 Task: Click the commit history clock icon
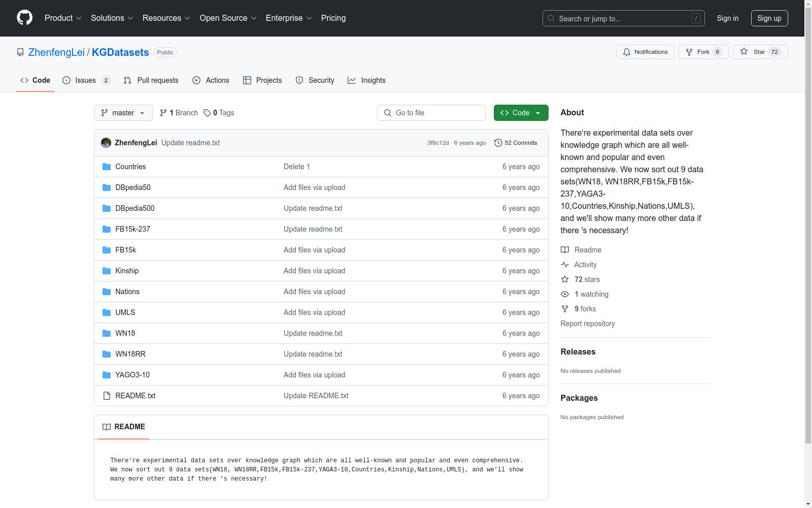pyautogui.click(x=498, y=143)
